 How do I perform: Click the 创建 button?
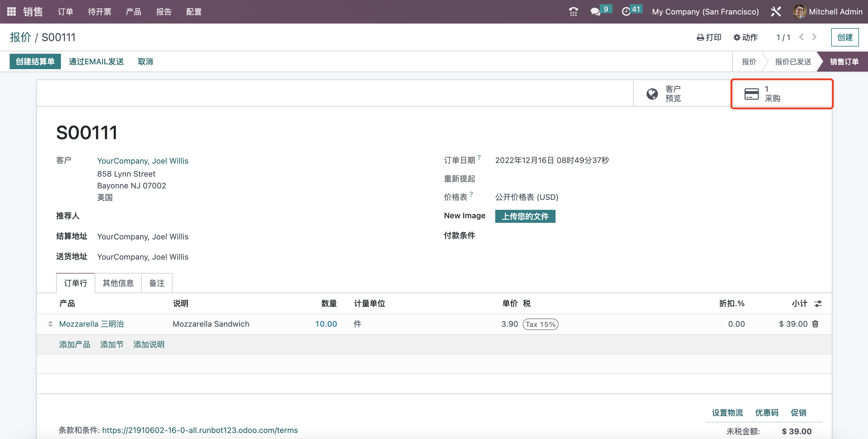pos(845,37)
